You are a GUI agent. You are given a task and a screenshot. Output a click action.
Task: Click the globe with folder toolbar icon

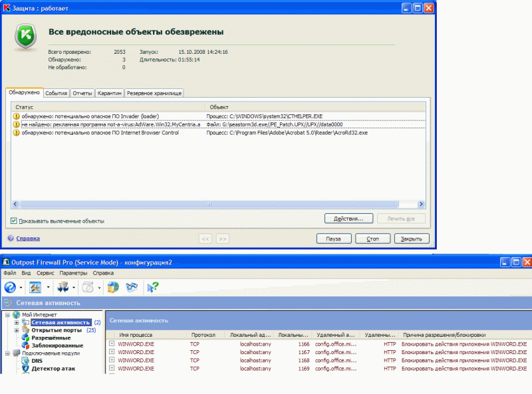coord(113,288)
